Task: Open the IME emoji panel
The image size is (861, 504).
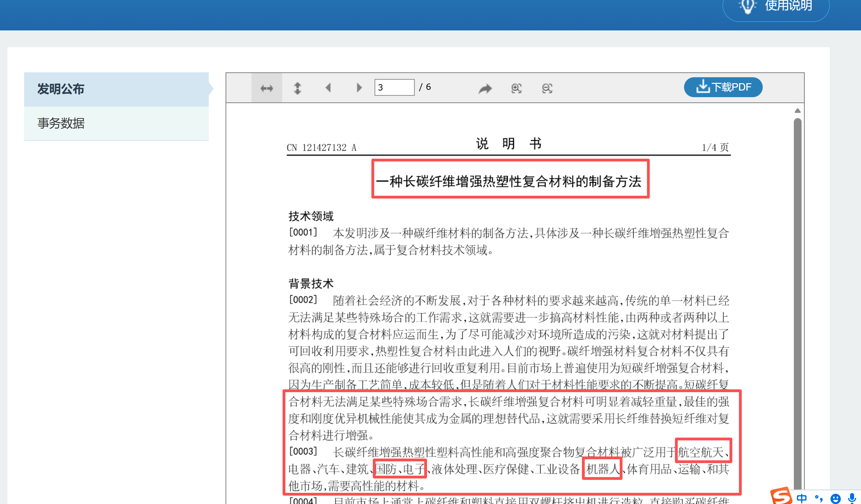Action: pyautogui.click(x=835, y=498)
